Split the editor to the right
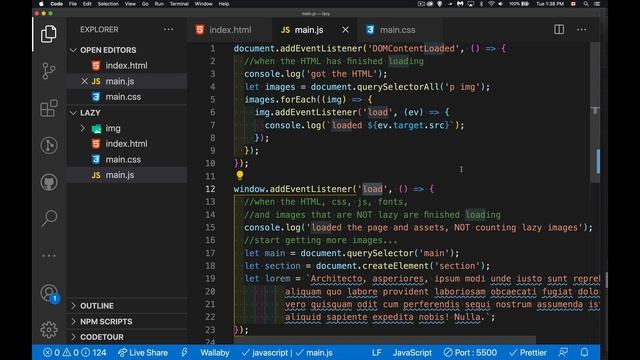The image size is (640, 360). (x=559, y=29)
